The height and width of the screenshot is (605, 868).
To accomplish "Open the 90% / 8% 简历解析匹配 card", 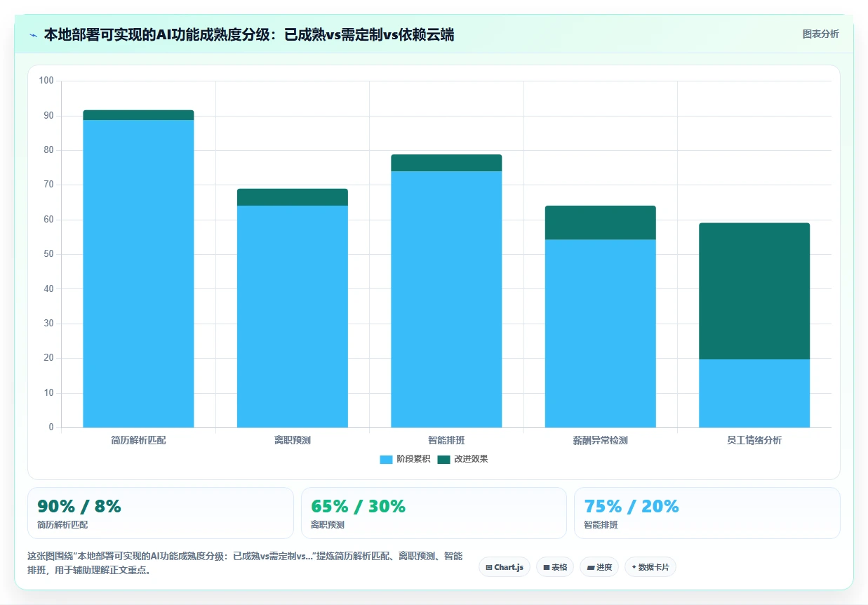I will click(x=160, y=513).
